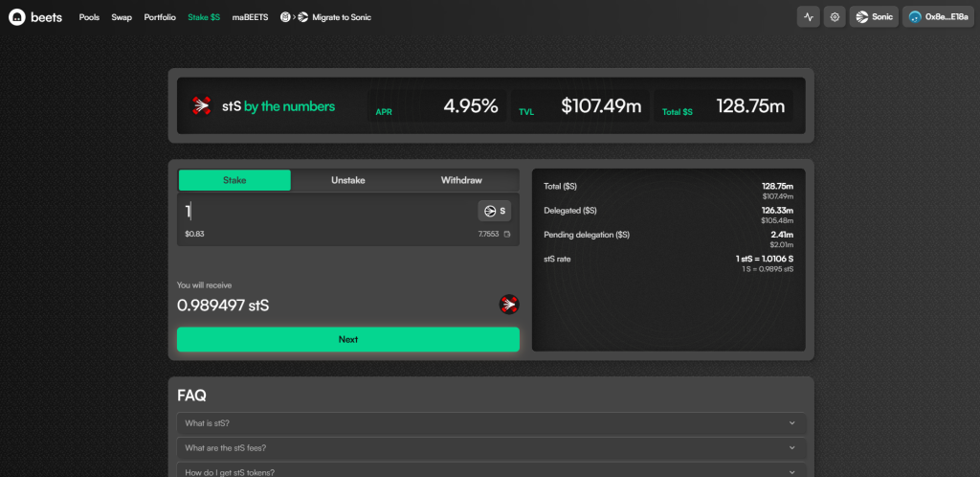This screenshot has width=980, height=477.
Task: Click the FAQ heading
Action: coord(191,396)
